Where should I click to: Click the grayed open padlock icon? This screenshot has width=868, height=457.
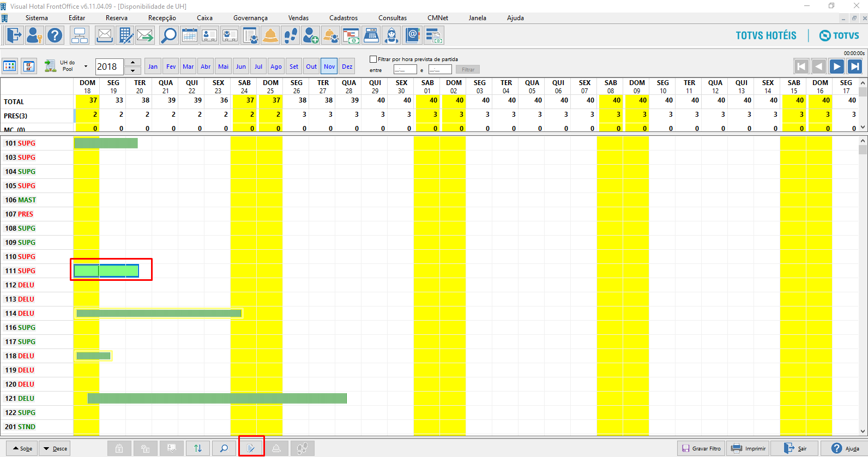pyautogui.click(x=145, y=448)
